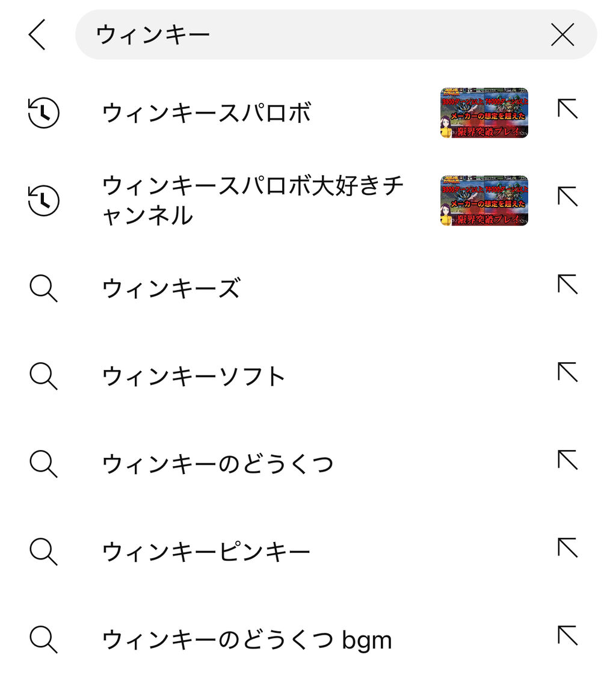Choose the ウィンキーピンキー suggestion
Screen dimensions: 616x693
pos(206,552)
